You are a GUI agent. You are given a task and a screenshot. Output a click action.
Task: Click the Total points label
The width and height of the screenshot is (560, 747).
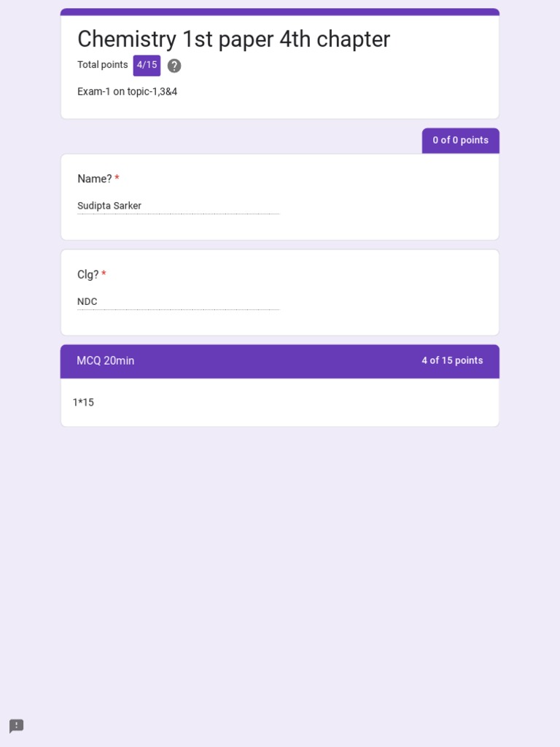pos(103,65)
